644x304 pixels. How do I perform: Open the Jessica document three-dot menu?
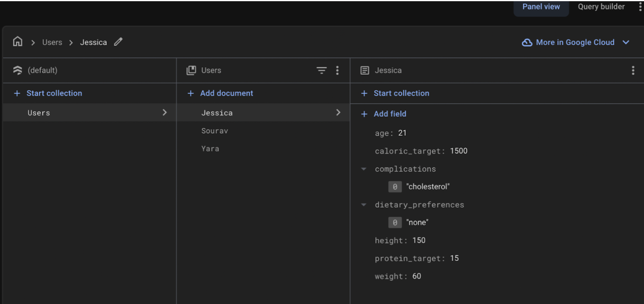[x=633, y=70]
